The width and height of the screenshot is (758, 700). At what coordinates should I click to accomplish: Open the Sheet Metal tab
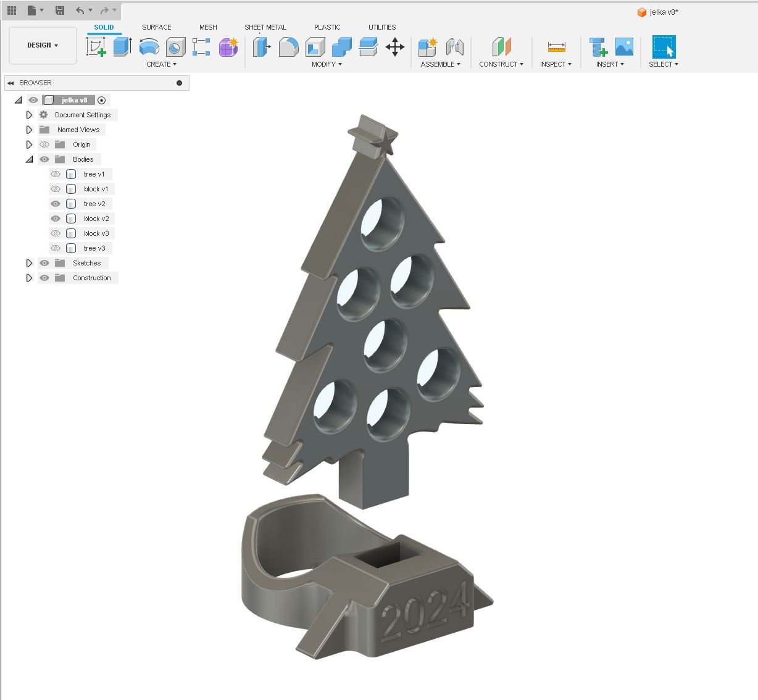pos(265,27)
